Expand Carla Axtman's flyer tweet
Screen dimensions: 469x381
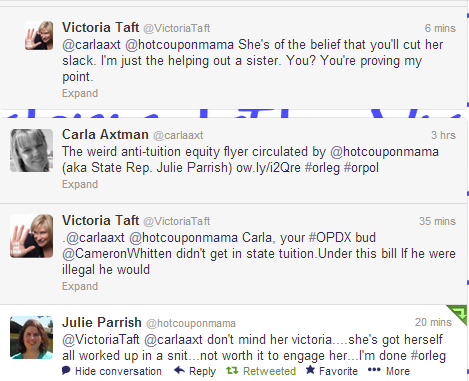click(x=80, y=184)
